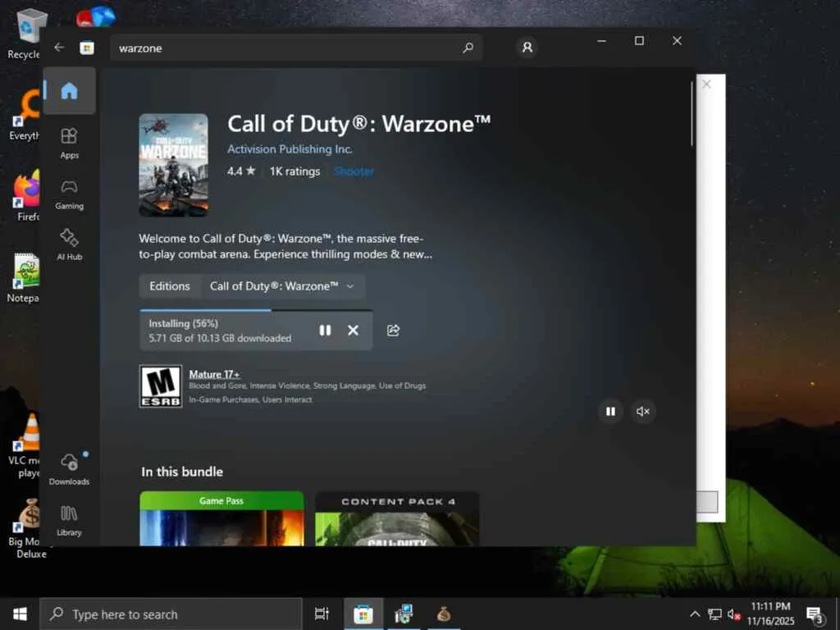Click the game description text to expand
The height and width of the screenshot is (630, 840).
tap(285, 246)
